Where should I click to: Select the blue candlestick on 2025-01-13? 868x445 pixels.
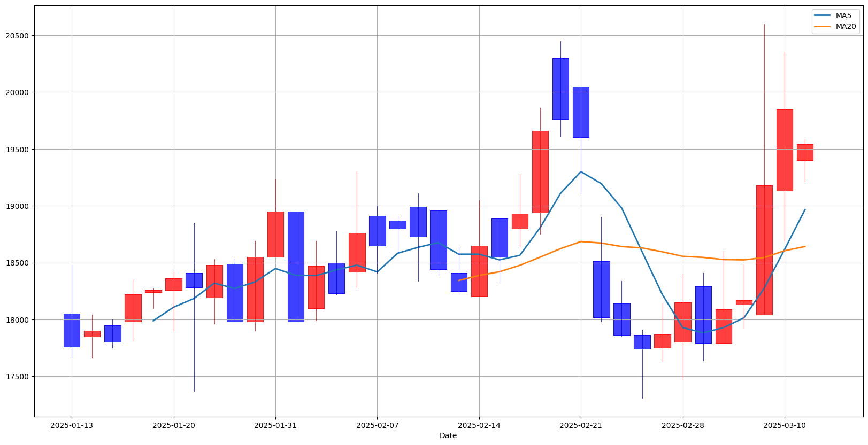click(x=72, y=330)
